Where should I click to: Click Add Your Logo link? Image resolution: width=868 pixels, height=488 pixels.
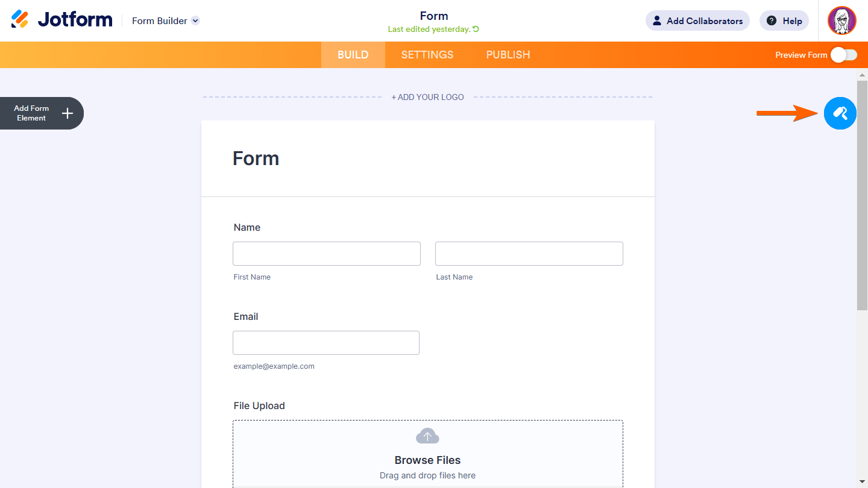pos(427,97)
